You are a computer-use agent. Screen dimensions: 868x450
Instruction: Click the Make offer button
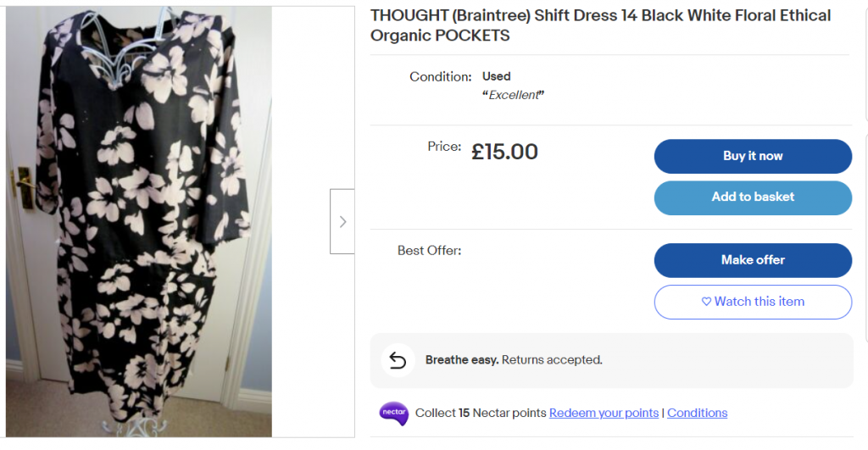click(753, 260)
